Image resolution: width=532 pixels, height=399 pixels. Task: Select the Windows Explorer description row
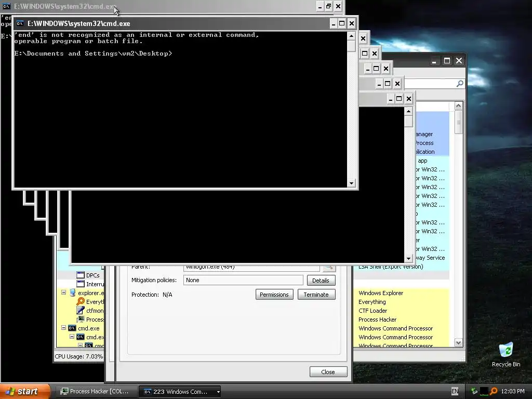click(402, 293)
